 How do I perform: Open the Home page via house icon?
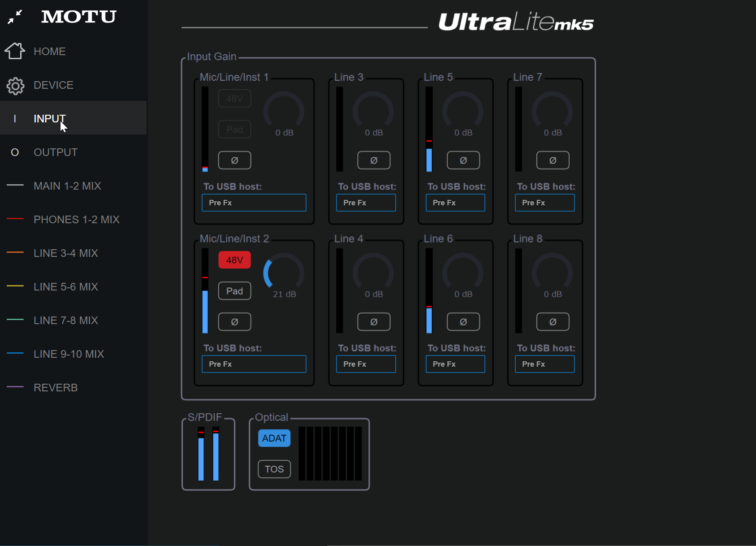click(15, 51)
